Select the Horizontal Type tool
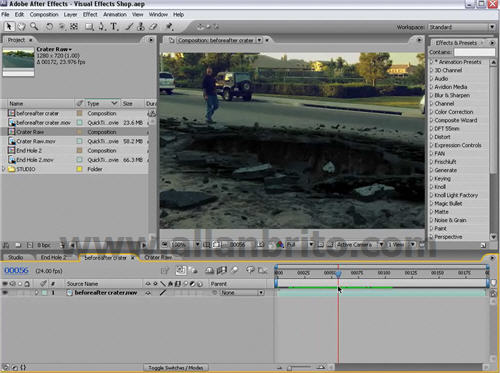 pyautogui.click(x=114, y=27)
